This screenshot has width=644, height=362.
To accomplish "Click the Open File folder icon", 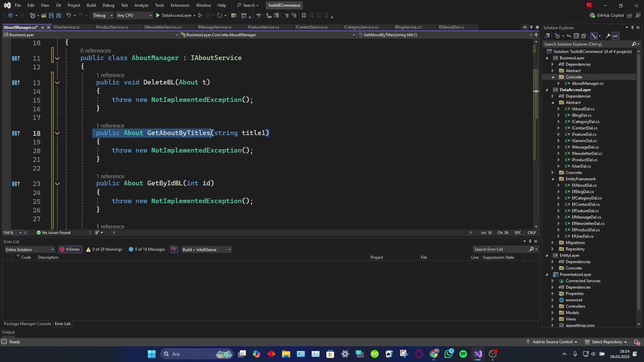I will [44, 15].
